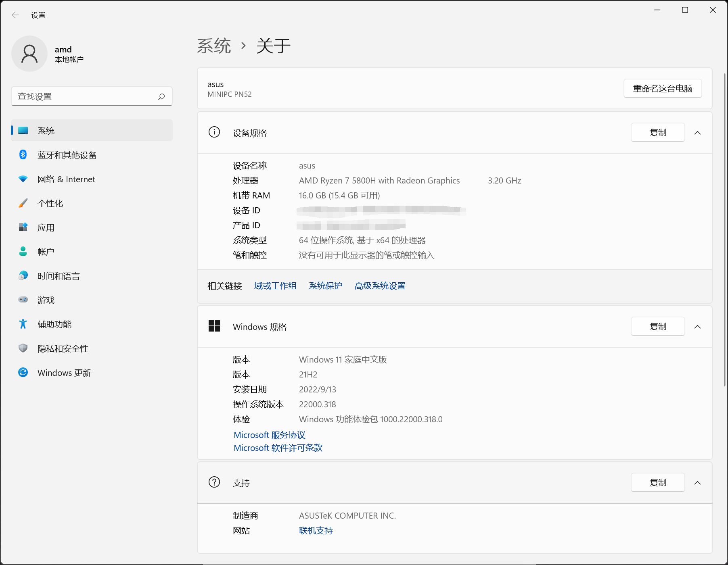The image size is (728, 565).
Task: Click the amd user avatar icon
Action: [x=29, y=54]
